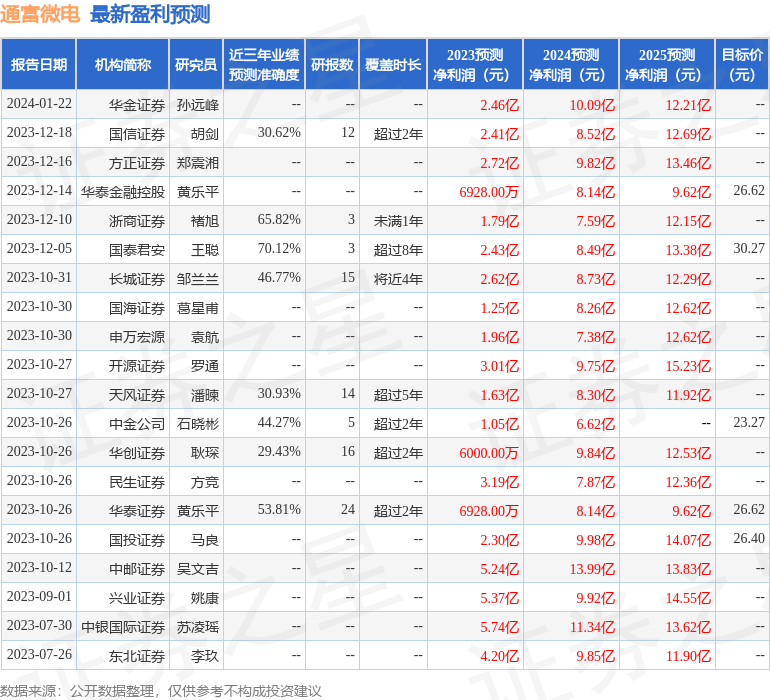Select analyst 李玖

tap(204, 656)
